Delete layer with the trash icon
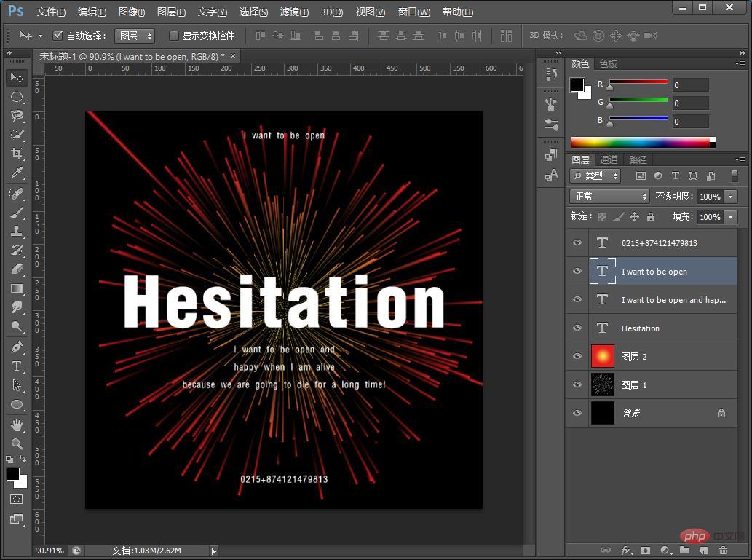This screenshot has width=752, height=560. pyautogui.click(x=723, y=550)
